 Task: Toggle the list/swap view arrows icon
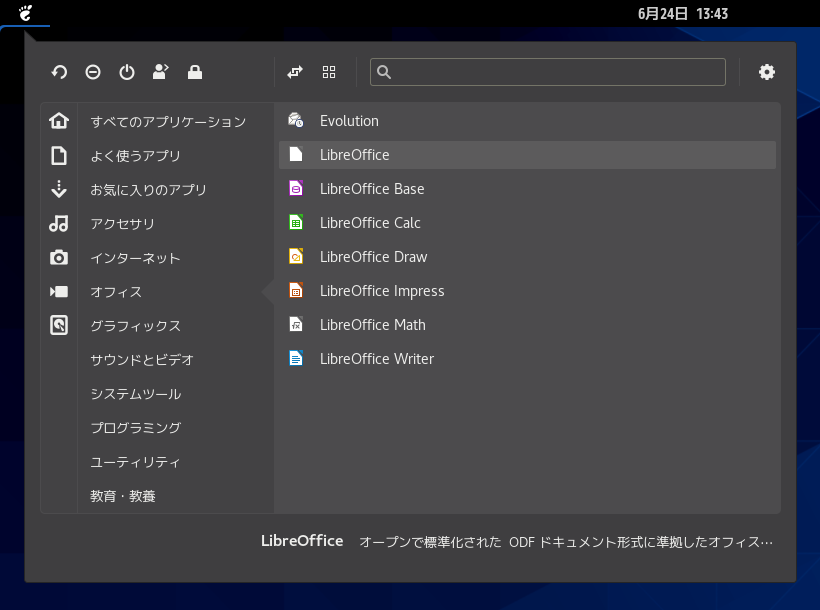coord(295,72)
